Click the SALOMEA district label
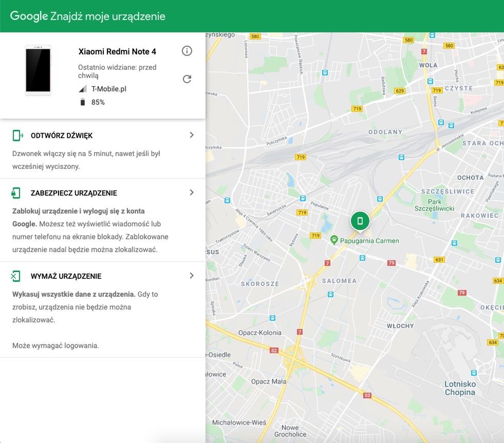The width and height of the screenshot is (504, 443). coord(339,281)
